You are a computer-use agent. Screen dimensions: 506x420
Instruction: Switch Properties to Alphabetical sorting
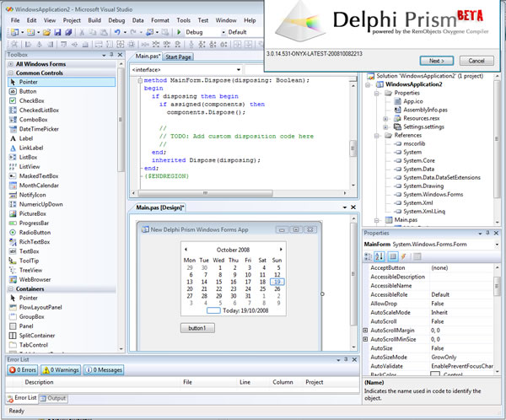[x=379, y=256]
